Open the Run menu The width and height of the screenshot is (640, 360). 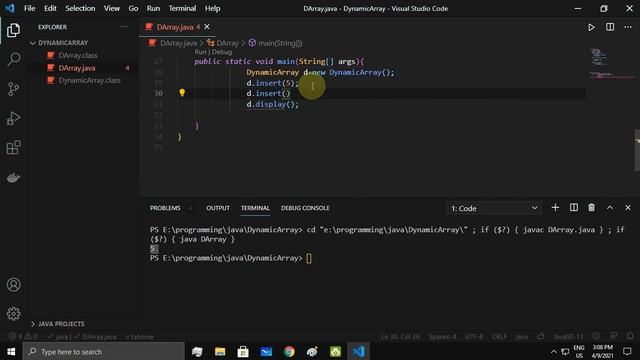(153, 8)
